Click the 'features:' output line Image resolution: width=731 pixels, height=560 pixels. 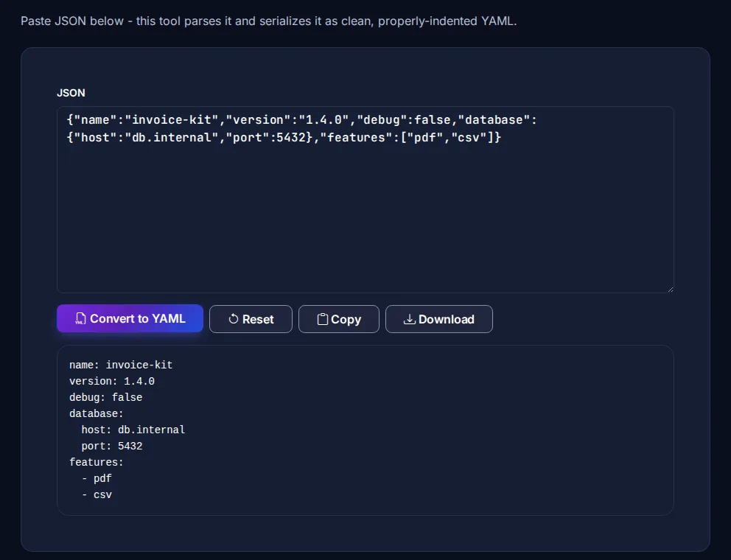(x=97, y=462)
